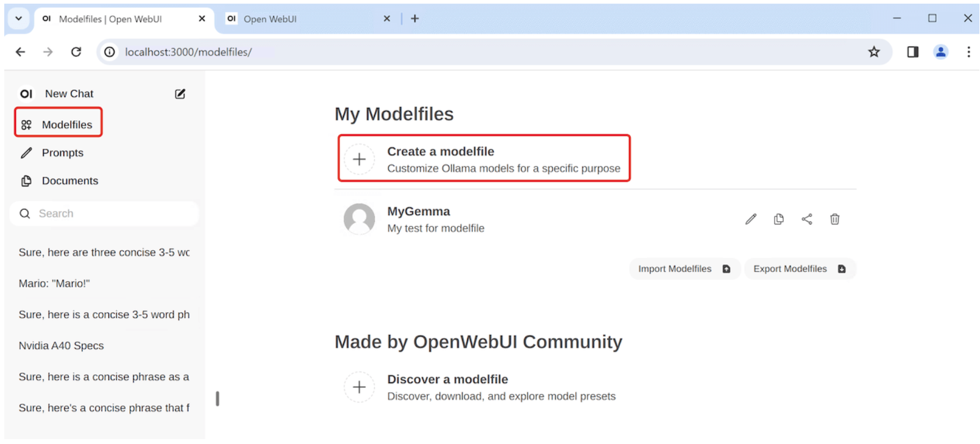Open the tab search dropdown arrow
Viewport: 980px width, 444px height.
pyautogui.click(x=18, y=19)
